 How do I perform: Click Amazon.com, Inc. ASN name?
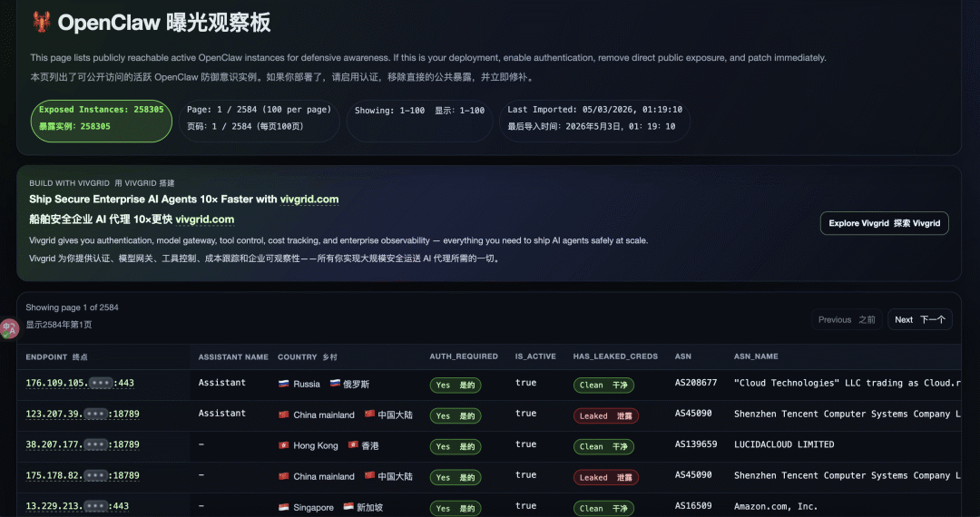(x=776, y=506)
